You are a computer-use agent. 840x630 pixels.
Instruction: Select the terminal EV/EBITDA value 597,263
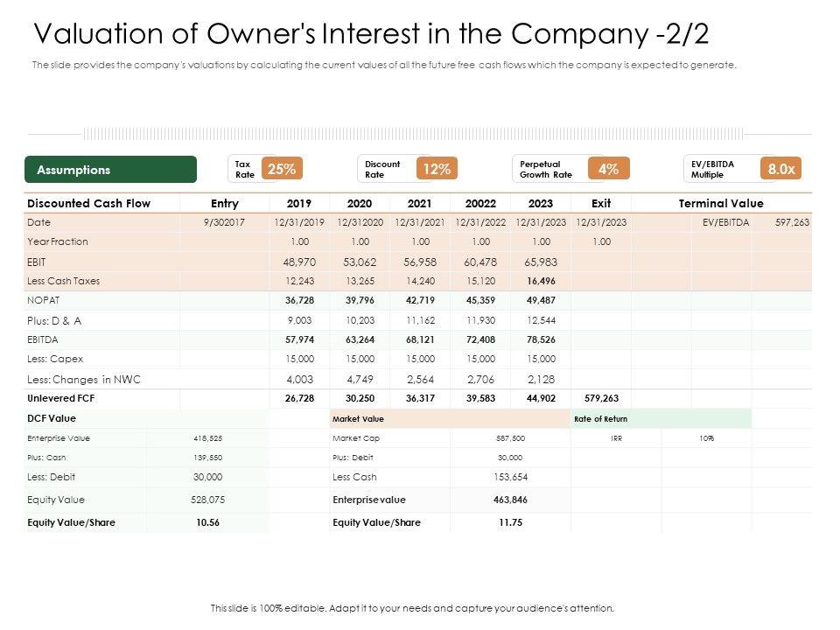tap(793, 223)
